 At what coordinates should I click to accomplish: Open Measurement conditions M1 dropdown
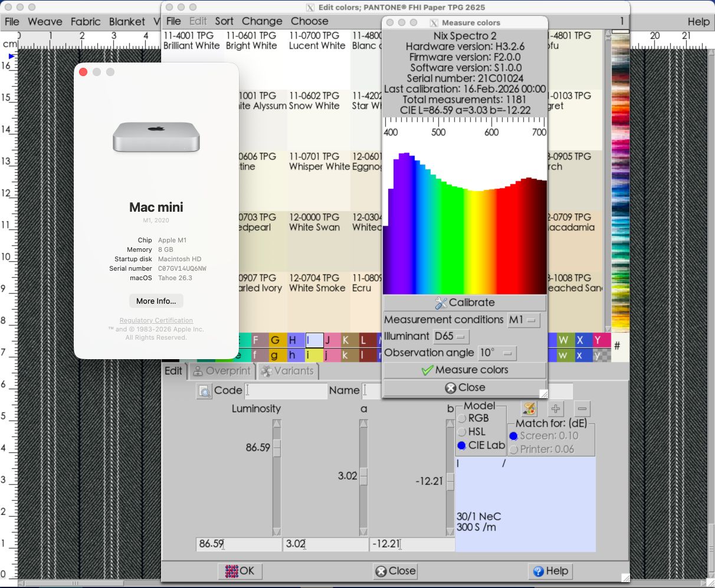point(523,320)
